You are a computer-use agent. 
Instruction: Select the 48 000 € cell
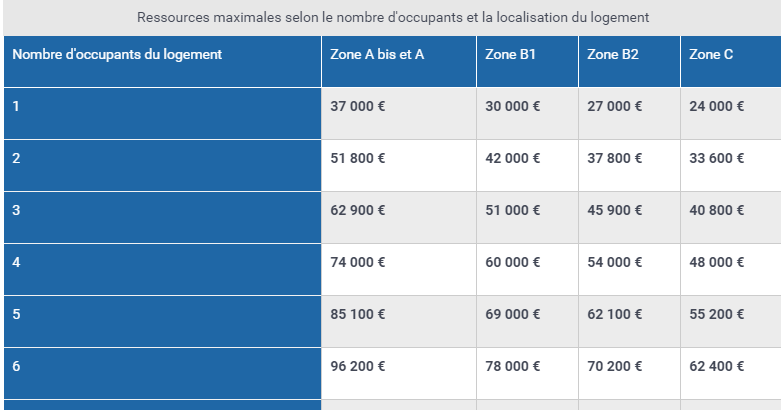click(x=717, y=262)
